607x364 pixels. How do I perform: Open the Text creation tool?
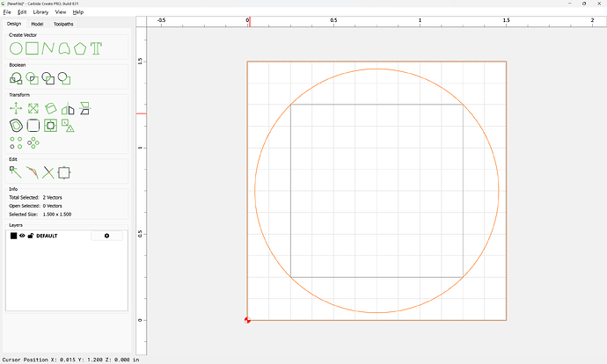point(96,48)
